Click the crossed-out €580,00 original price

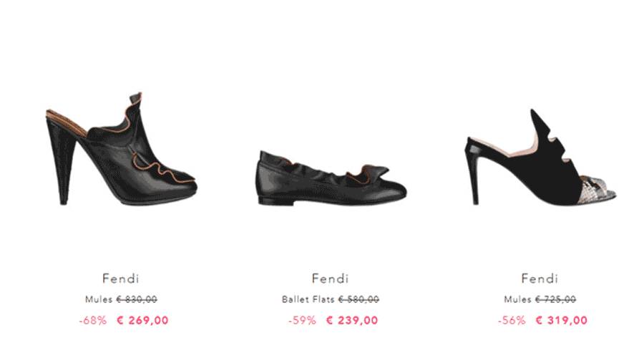358,299
